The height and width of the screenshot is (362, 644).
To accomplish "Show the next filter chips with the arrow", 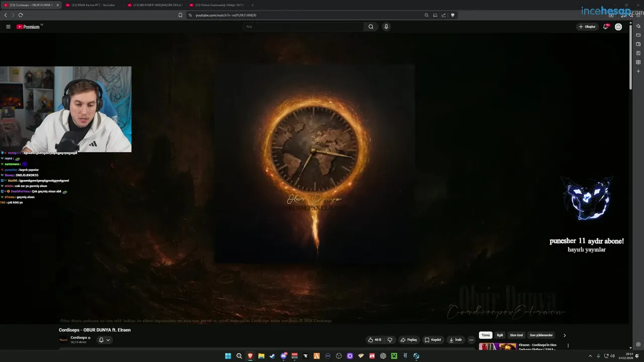I will coord(565,335).
